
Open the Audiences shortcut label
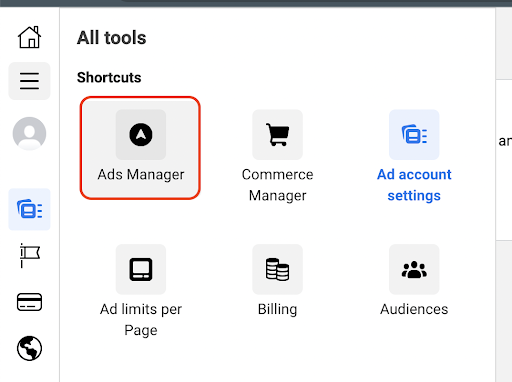tap(414, 309)
